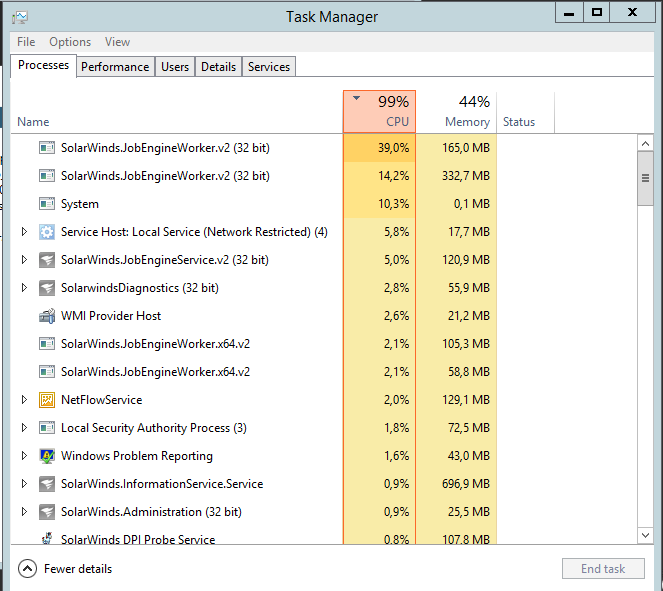Expand NetFlowService process group
Viewport: 663px width, 591px height.
coord(25,399)
